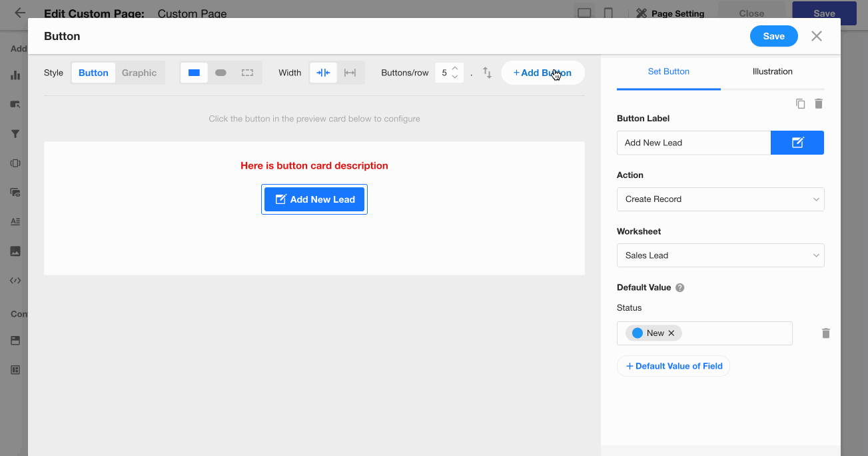Set width to full stretch mode
The height and width of the screenshot is (456, 868).
(x=350, y=73)
